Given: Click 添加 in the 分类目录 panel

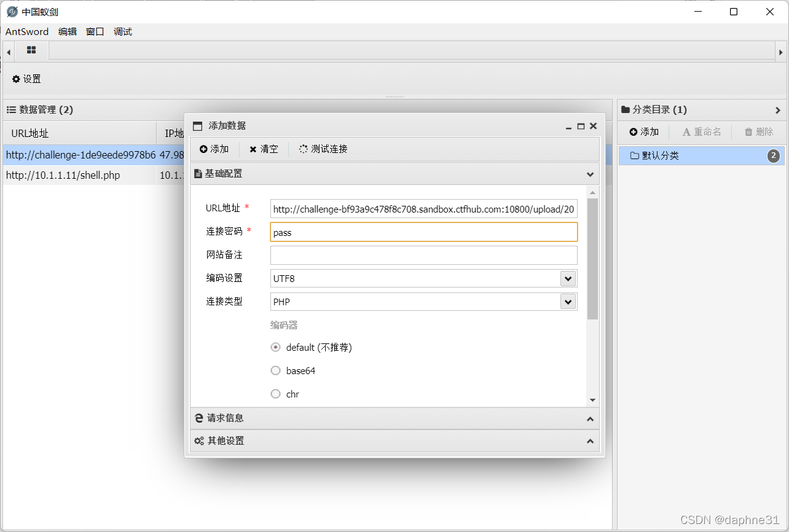Looking at the screenshot, I should point(644,132).
